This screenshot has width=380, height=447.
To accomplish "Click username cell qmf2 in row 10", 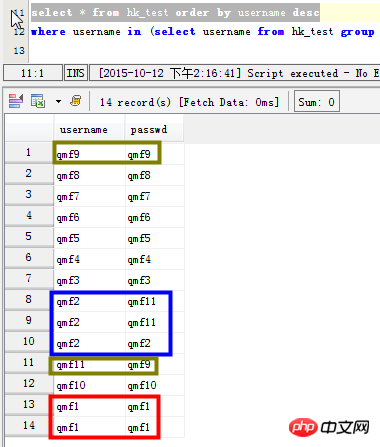I will (x=89, y=343).
